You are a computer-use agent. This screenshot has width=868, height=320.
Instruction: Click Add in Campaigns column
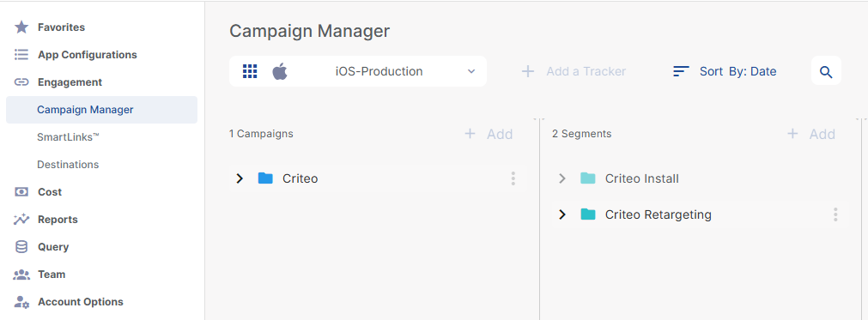[x=489, y=134]
